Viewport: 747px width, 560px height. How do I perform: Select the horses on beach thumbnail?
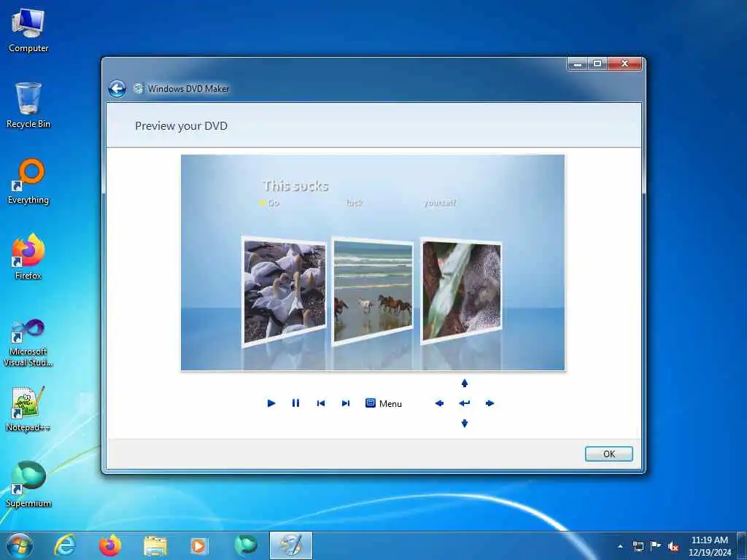click(373, 292)
